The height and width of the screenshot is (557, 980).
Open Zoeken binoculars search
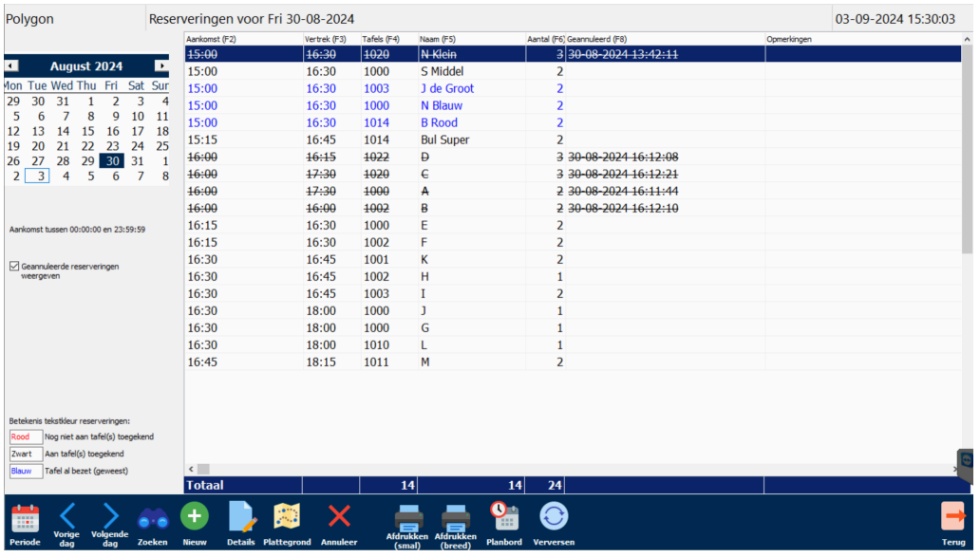coord(153,525)
